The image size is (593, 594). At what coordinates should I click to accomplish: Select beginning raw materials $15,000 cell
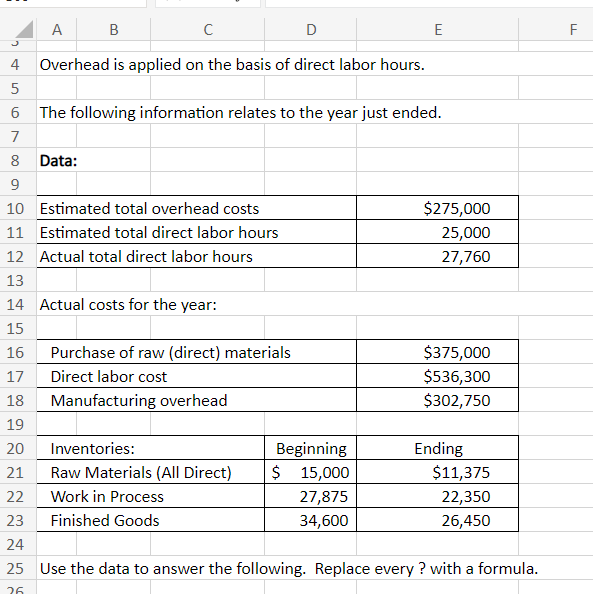pyautogui.click(x=311, y=472)
